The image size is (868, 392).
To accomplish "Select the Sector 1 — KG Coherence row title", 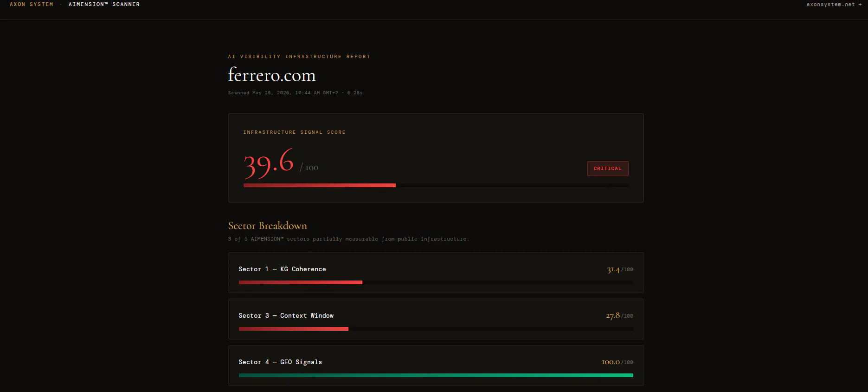I will pyautogui.click(x=282, y=269).
